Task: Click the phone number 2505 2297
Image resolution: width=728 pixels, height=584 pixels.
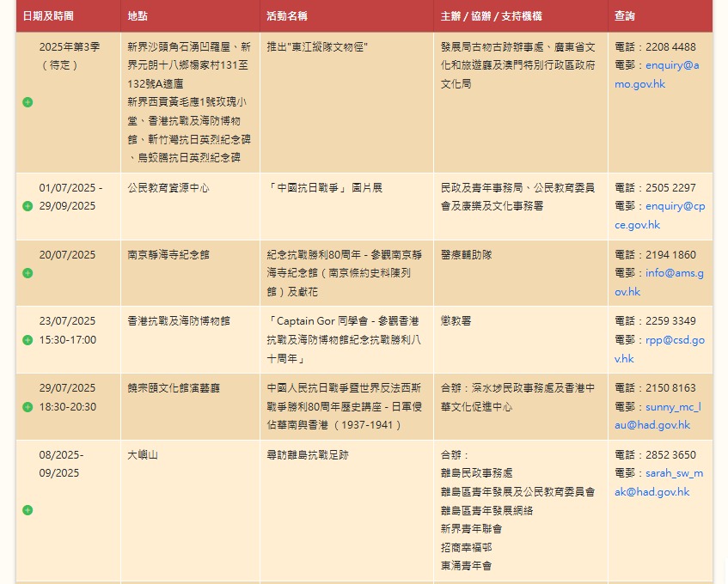Action: pos(670,188)
